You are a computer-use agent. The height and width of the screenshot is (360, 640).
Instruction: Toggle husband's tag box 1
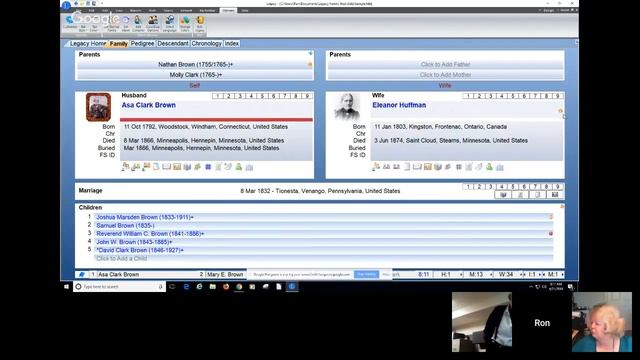pos(218,96)
